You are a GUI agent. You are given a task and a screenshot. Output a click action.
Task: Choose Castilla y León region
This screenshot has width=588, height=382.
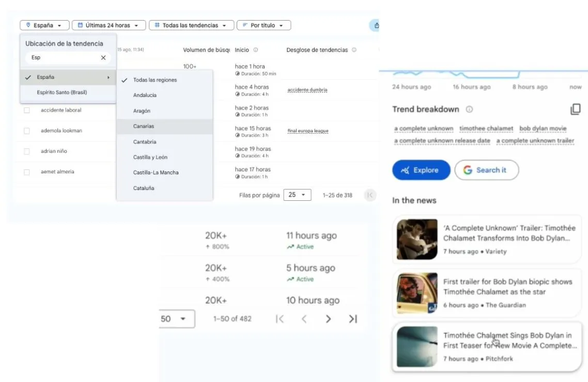tap(165, 157)
